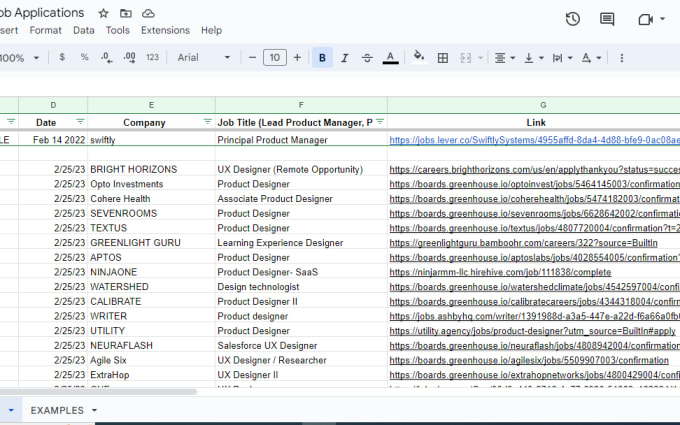The image size is (680, 425).
Task: Open the borders tool
Action: 443,58
